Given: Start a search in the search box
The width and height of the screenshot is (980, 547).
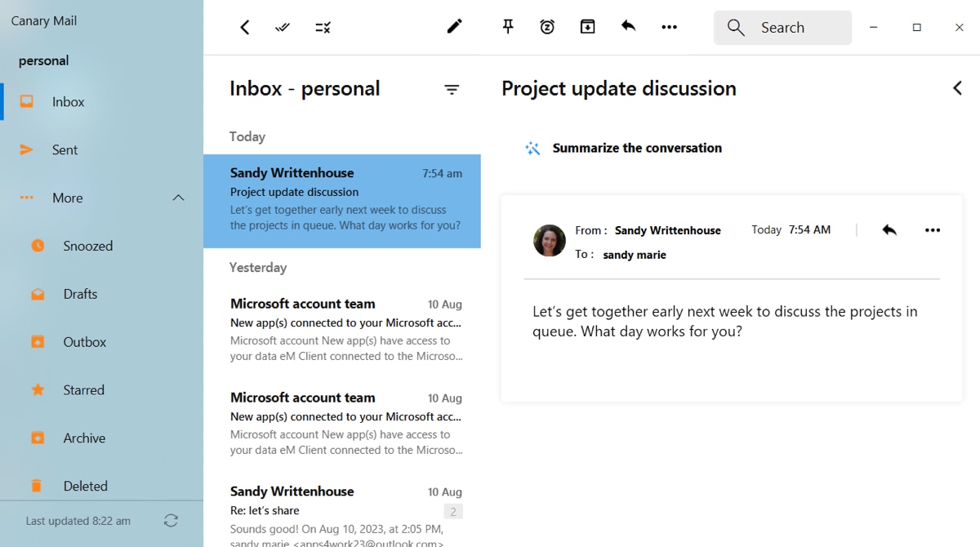Looking at the screenshot, I should click(x=782, y=27).
